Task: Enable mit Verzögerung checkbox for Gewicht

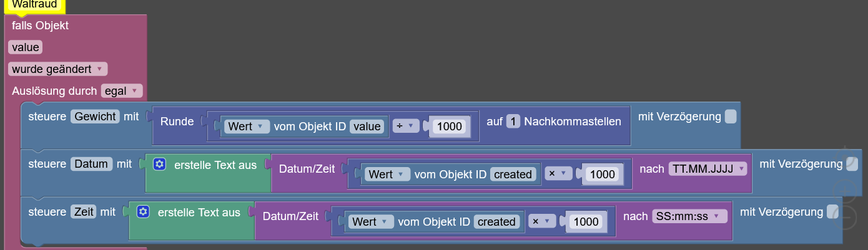Action: coord(730,117)
